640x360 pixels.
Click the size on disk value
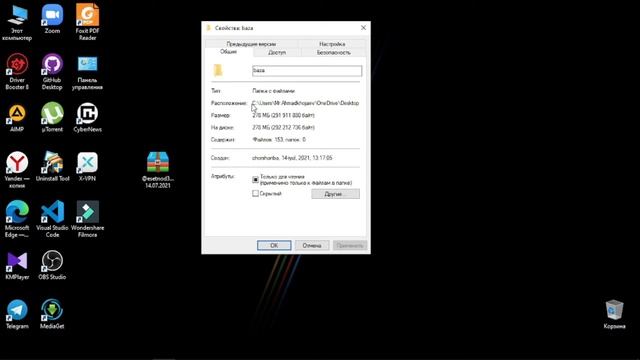[283, 127]
